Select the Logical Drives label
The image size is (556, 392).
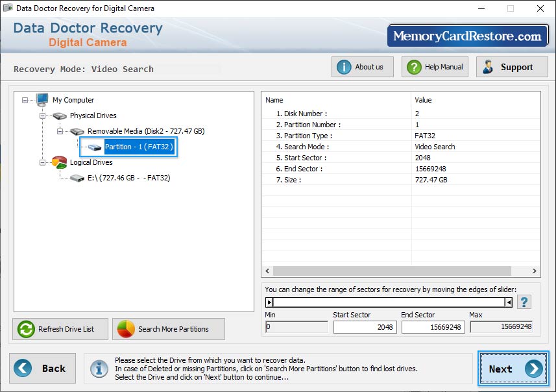coord(91,162)
